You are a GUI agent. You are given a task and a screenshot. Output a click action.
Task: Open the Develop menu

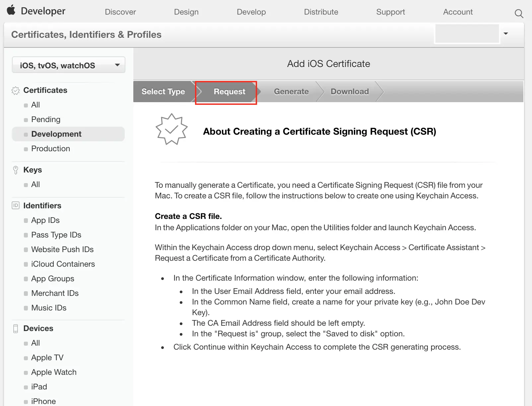251,12
